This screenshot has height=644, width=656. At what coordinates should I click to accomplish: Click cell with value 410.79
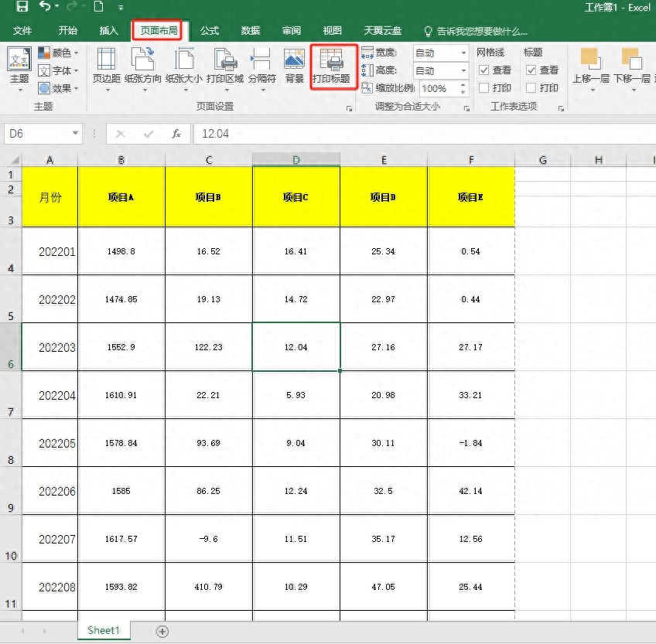(209, 587)
